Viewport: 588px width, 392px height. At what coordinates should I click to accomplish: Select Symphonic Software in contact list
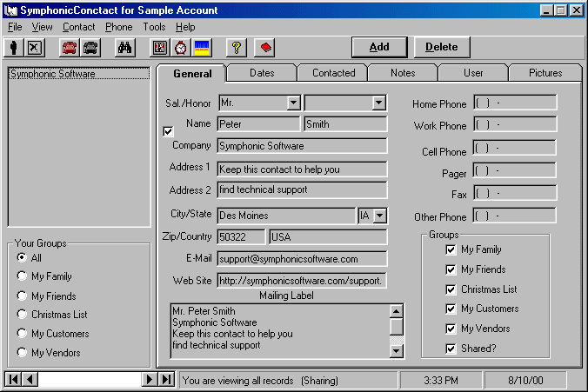point(79,74)
